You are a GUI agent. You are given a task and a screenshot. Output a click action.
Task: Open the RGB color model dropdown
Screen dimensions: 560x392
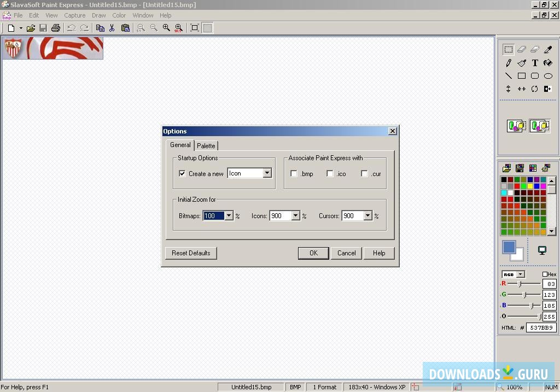pos(521,274)
